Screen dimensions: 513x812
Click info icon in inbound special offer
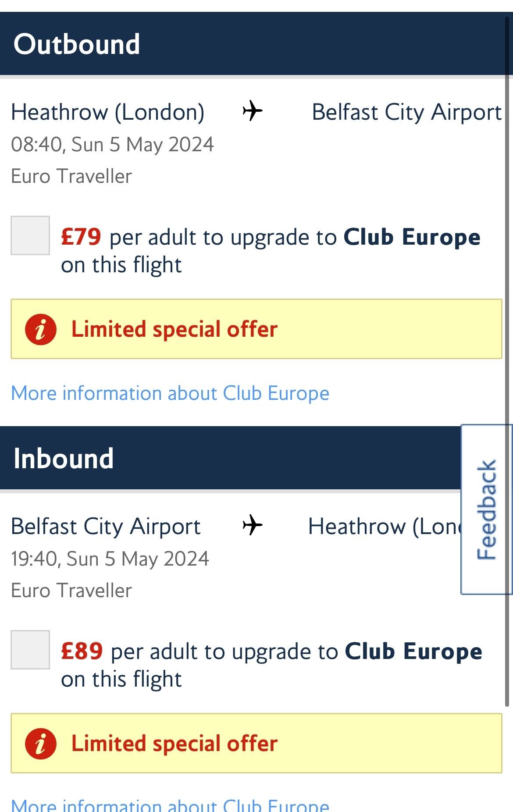tap(40, 744)
